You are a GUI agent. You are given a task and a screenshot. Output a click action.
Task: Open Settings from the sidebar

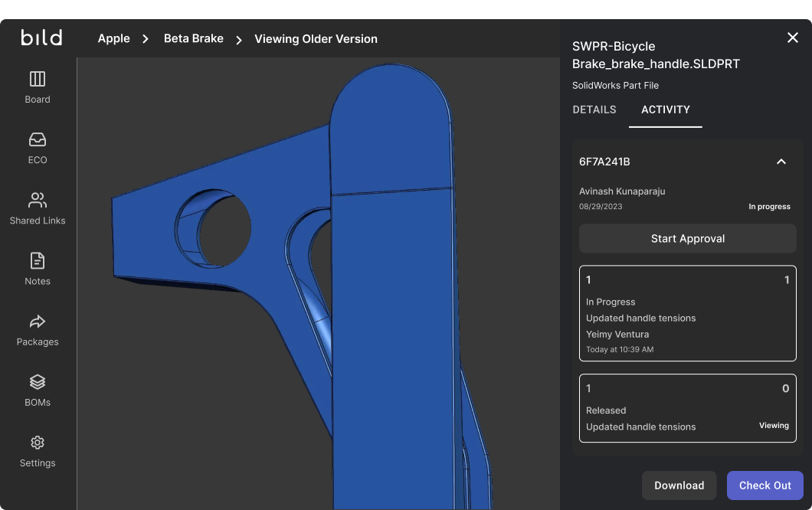click(37, 450)
